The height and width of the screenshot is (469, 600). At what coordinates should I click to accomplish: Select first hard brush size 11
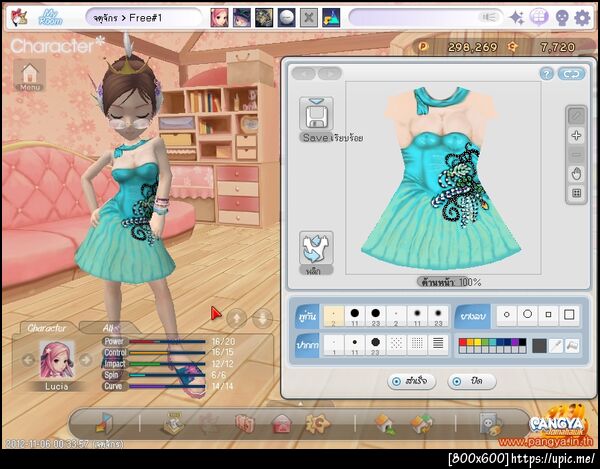pos(355,316)
